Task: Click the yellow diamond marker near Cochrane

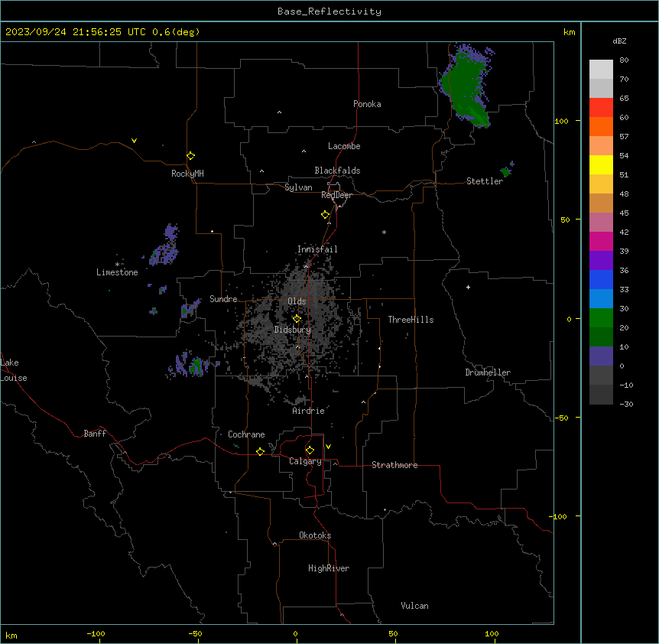Action: coord(260,451)
